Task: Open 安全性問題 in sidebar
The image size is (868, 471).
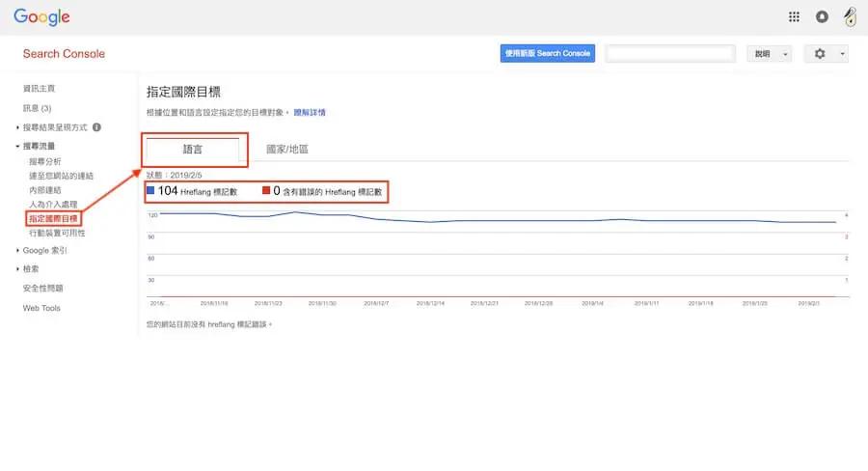Action: 42,289
